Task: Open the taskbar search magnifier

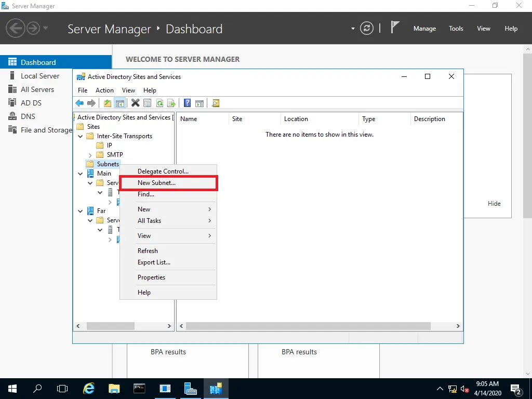Action: coord(37,389)
